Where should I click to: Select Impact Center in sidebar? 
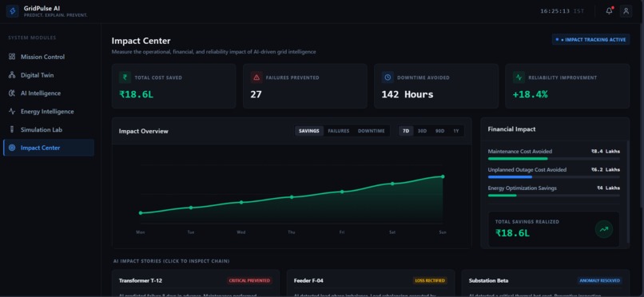tap(49, 148)
